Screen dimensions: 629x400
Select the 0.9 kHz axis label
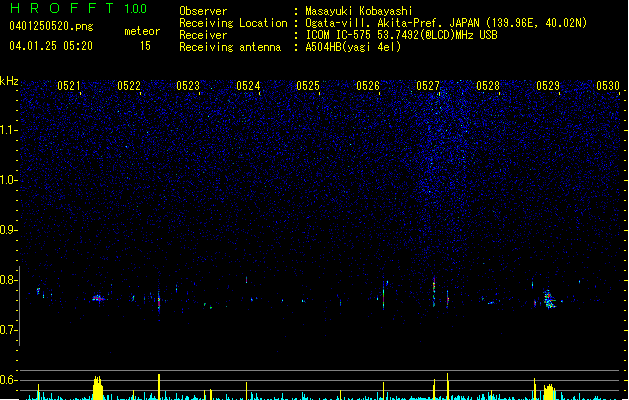point(8,230)
